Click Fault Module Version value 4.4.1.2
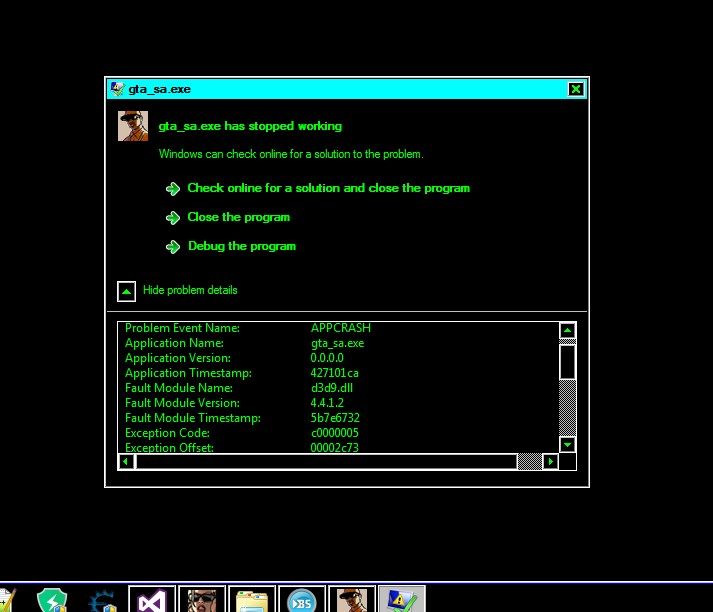Screen dimensions: 713x612 pos(327,403)
